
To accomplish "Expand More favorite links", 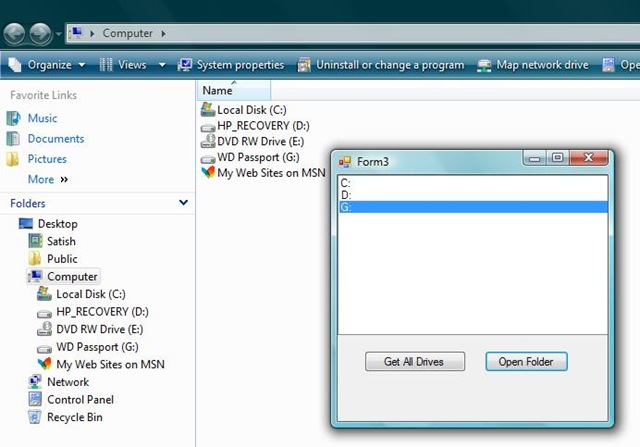I will coord(47,179).
